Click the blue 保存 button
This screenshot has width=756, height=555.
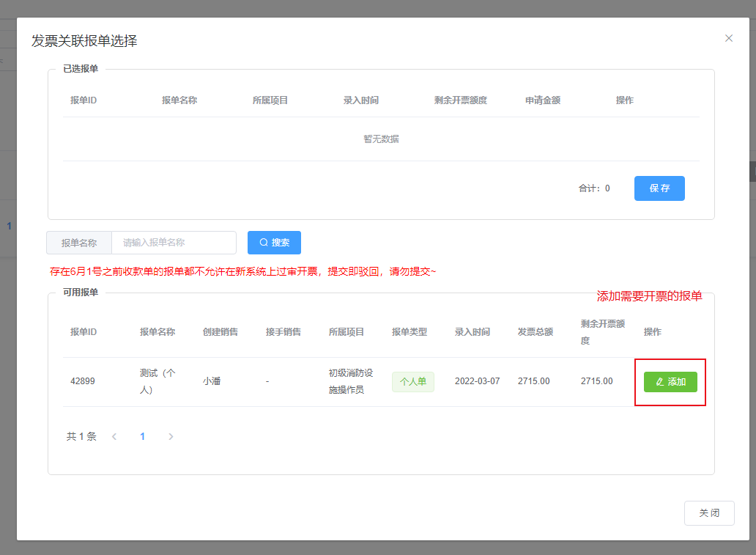tap(659, 188)
